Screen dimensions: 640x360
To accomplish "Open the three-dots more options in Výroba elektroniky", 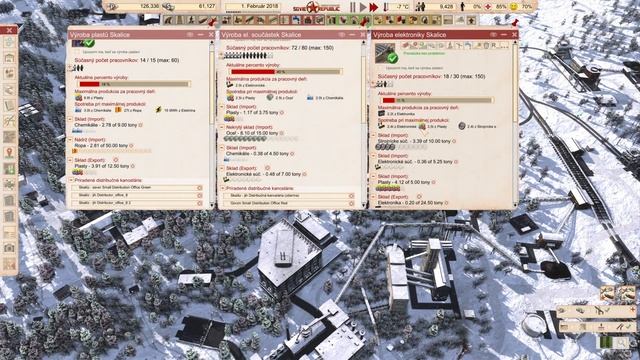I will (x=503, y=46).
